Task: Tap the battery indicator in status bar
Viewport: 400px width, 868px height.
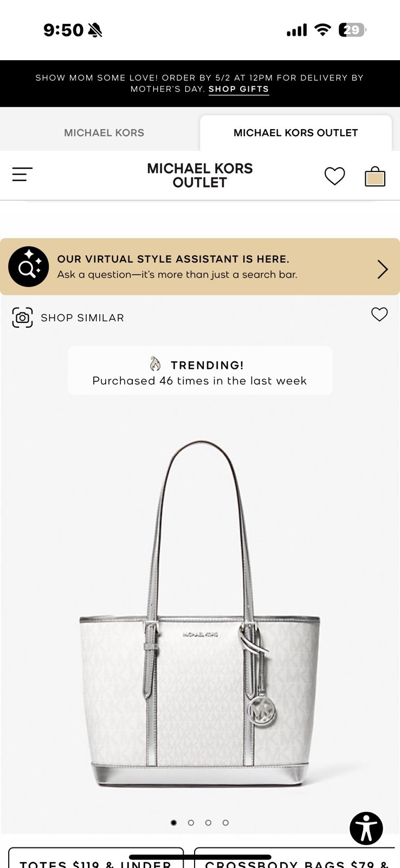Action: click(x=352, y=30)
